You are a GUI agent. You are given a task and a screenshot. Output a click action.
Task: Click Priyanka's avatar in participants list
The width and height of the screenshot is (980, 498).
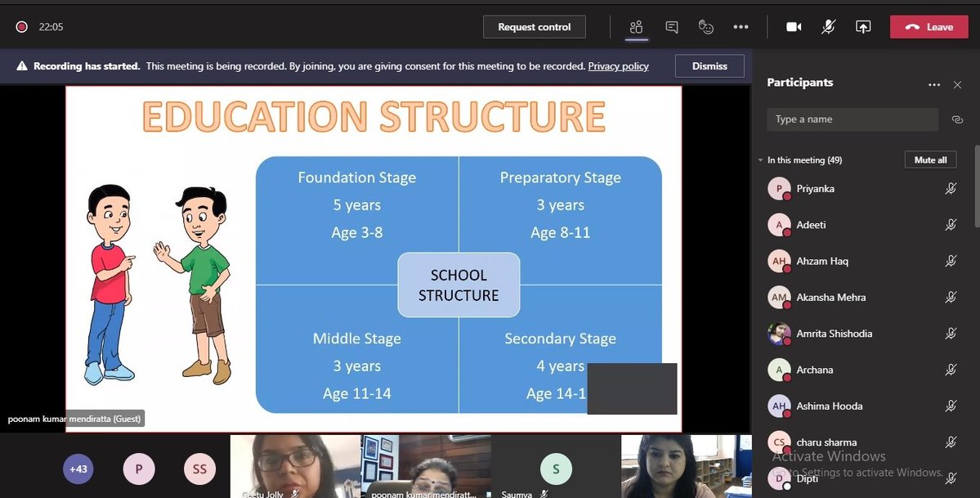point(779,188)
